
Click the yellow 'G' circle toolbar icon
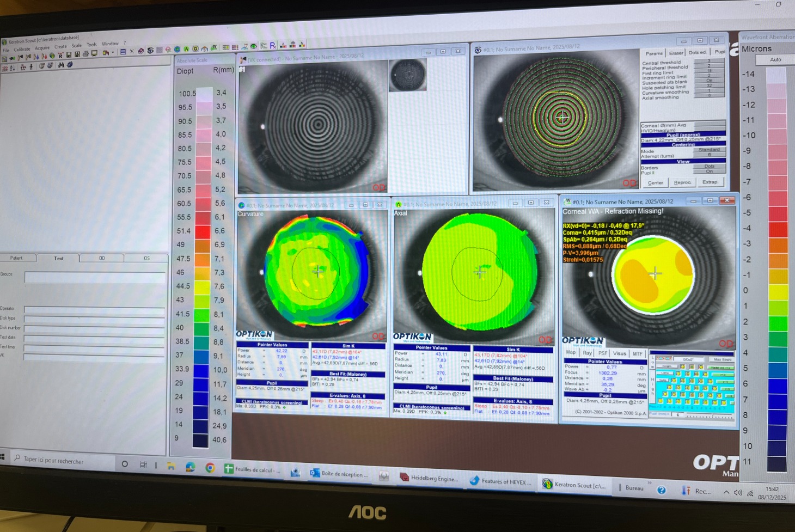[x=195, y=49]
